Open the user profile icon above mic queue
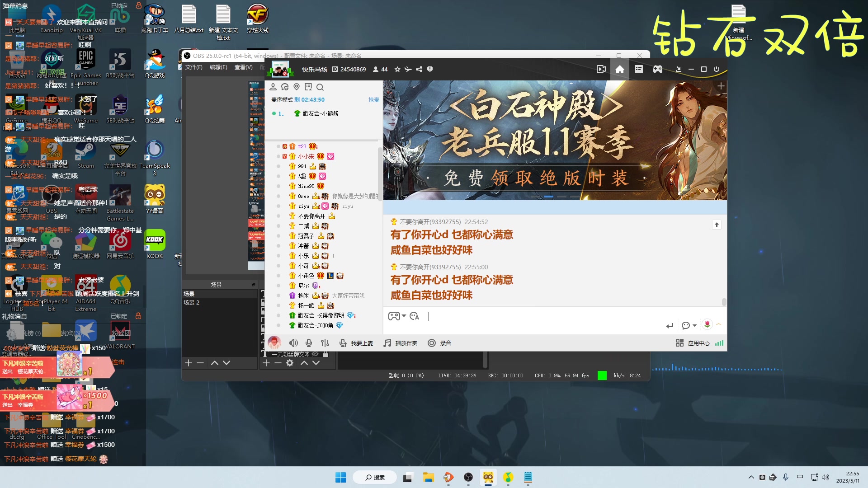This screenshot has height=488, width=868. click(273, 87)
